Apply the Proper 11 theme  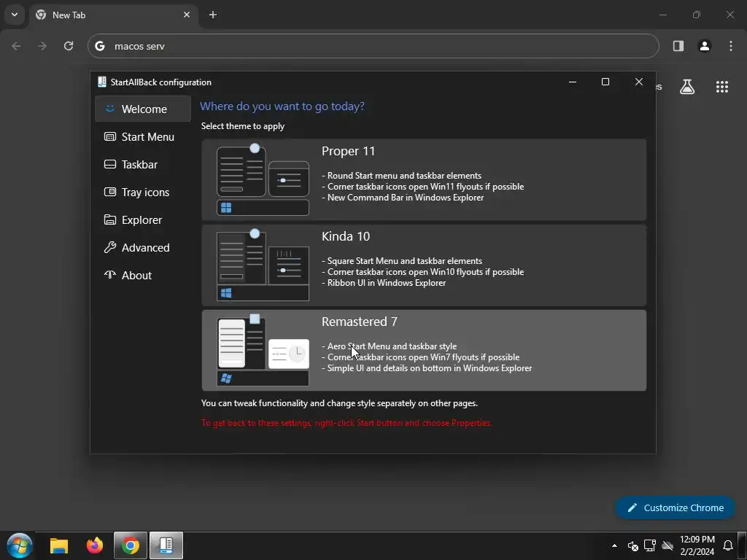tap(424, 179)
